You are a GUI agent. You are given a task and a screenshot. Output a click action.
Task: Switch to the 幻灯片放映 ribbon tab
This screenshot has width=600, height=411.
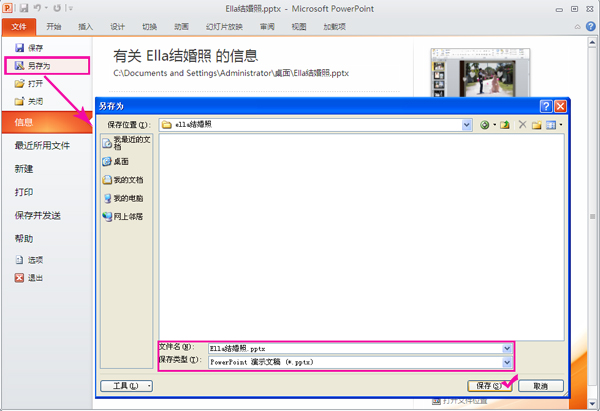pos(224,26)
